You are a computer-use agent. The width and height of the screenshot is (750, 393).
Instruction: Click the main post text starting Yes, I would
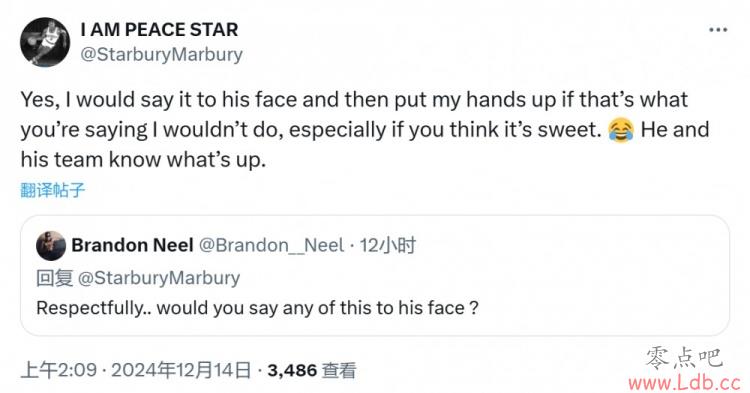coord(364,129)
